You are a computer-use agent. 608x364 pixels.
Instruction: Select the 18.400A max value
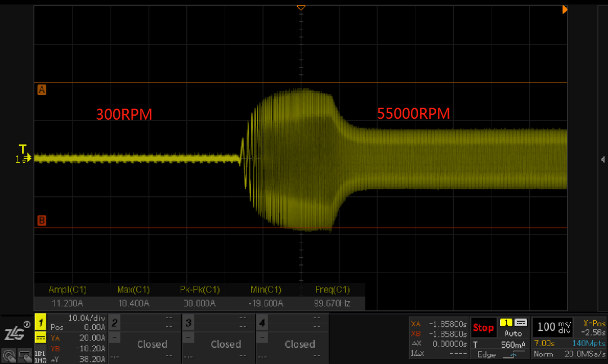133,303
